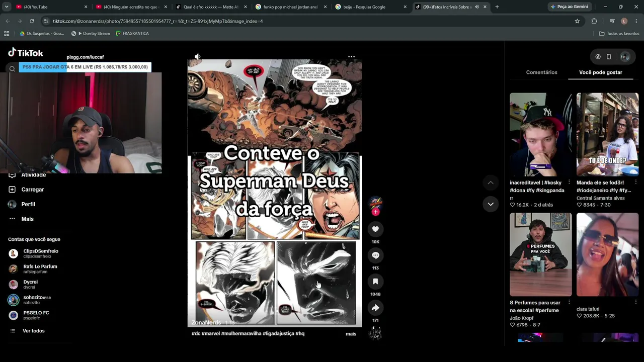This screenshot has width=644, height=362.
Task: Open the creator's avatar beside the post
Action: pos(375,203)
